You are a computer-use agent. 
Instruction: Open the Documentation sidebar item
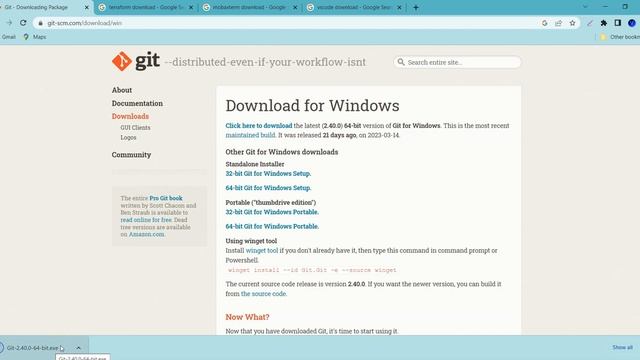pyautogui.click(x=137, y=103)
